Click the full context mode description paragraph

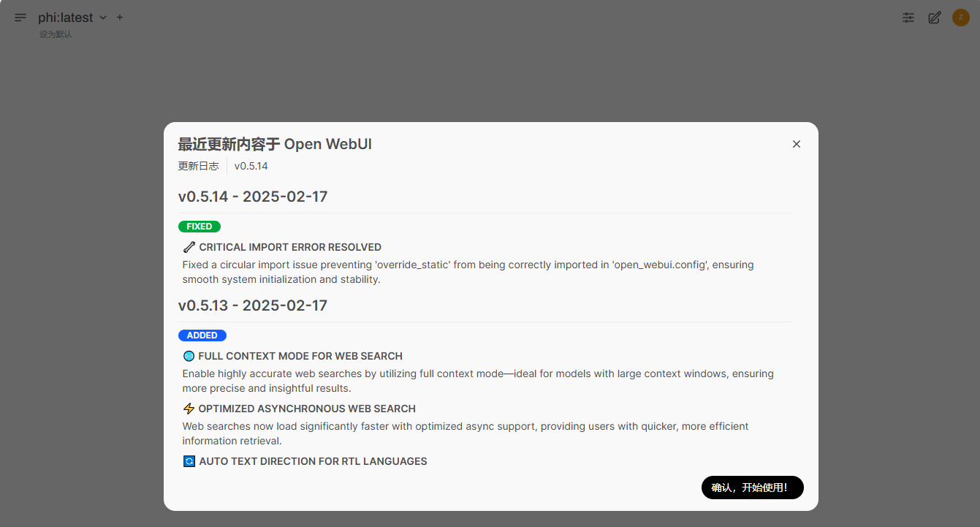(478, 381)
